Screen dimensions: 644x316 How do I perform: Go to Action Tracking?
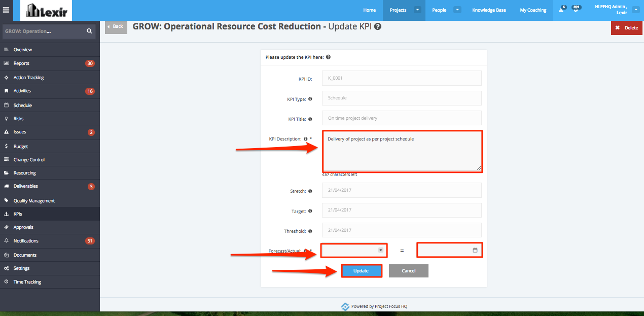(x=50, y=78)
